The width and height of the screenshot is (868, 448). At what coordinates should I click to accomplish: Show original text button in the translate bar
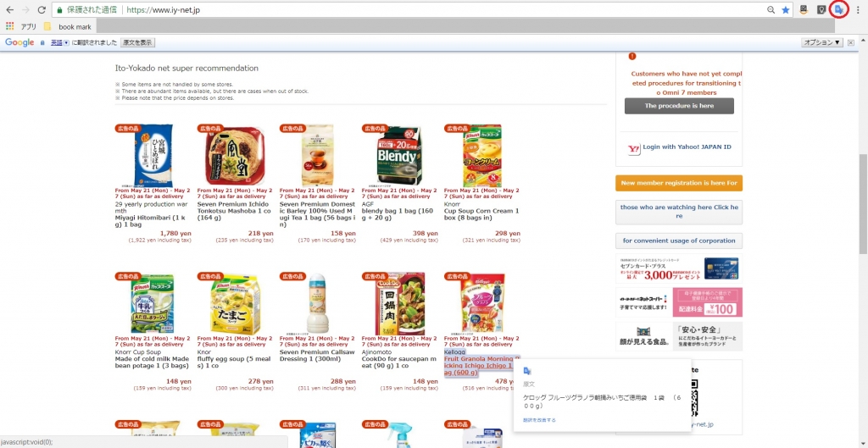(138, 42)
